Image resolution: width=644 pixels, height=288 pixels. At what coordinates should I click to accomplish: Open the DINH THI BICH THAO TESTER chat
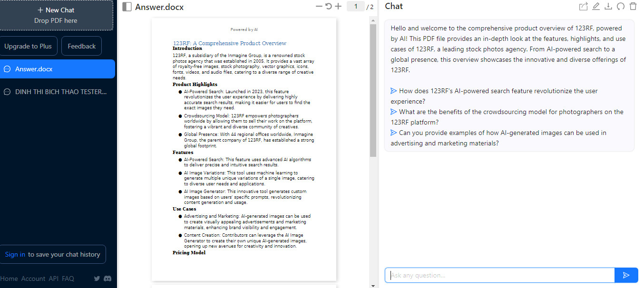pyautogui.click(x=58, y=92)
